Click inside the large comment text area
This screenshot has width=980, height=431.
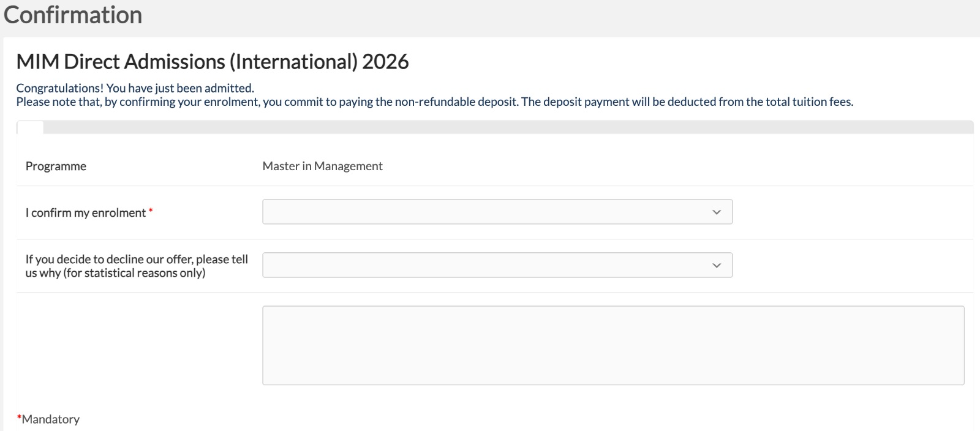click(612, 345)
